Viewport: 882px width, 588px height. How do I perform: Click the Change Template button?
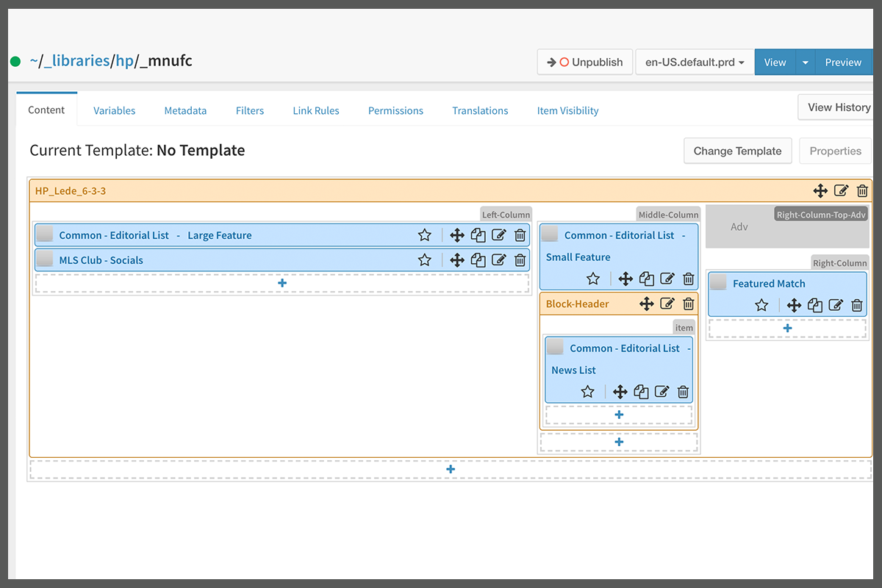[737, 151]
